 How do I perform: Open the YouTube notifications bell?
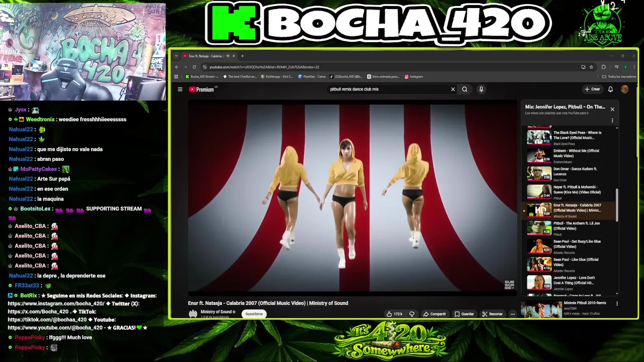(x=610, y=89)
